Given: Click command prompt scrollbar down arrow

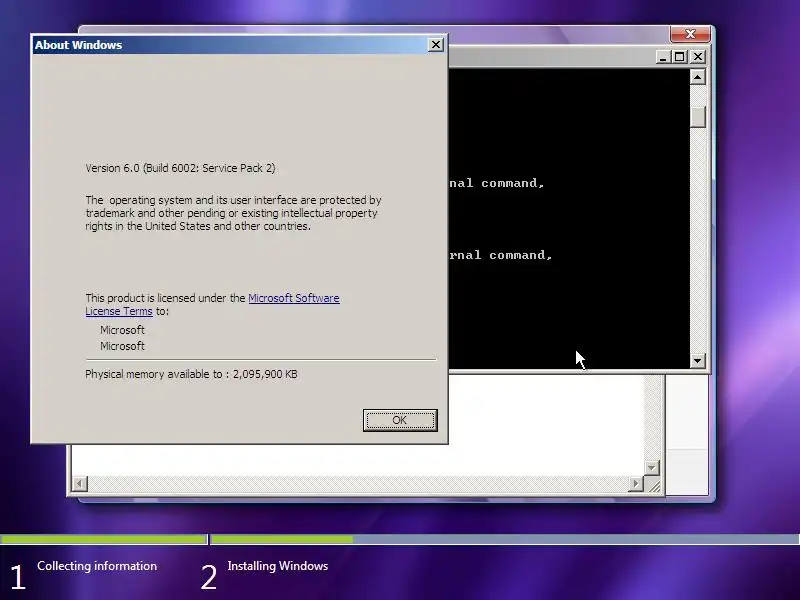Looking at the screenshot, I should (x=697, y=361).
